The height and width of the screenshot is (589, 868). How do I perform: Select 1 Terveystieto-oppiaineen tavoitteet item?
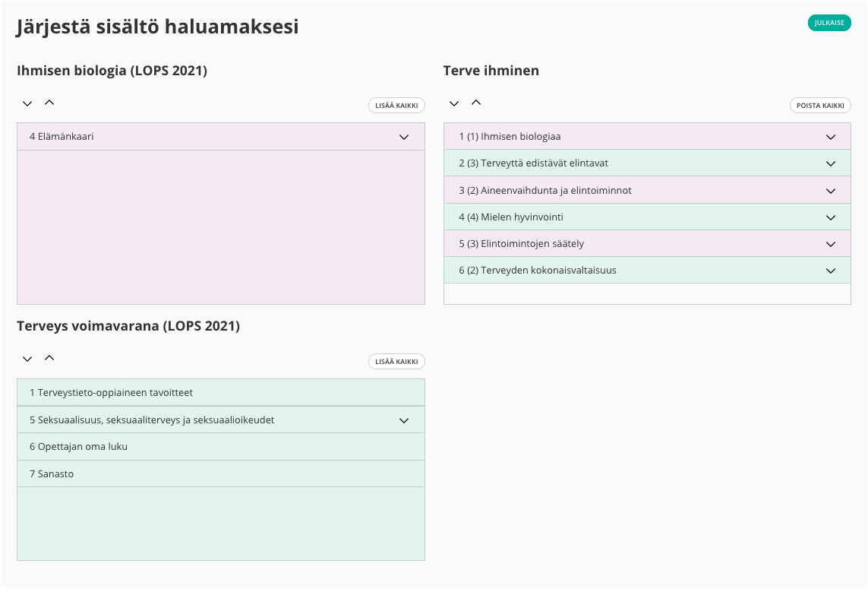[x=111, y=393]
